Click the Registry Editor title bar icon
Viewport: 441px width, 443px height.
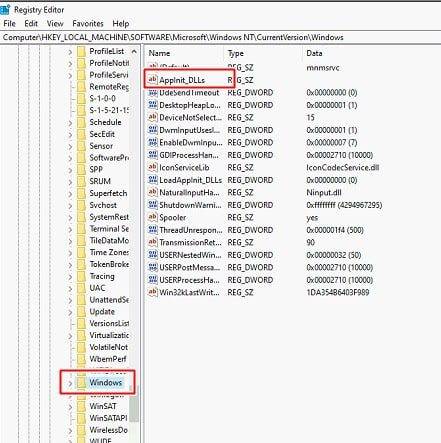pyautogui.click(x=5, y=10)
